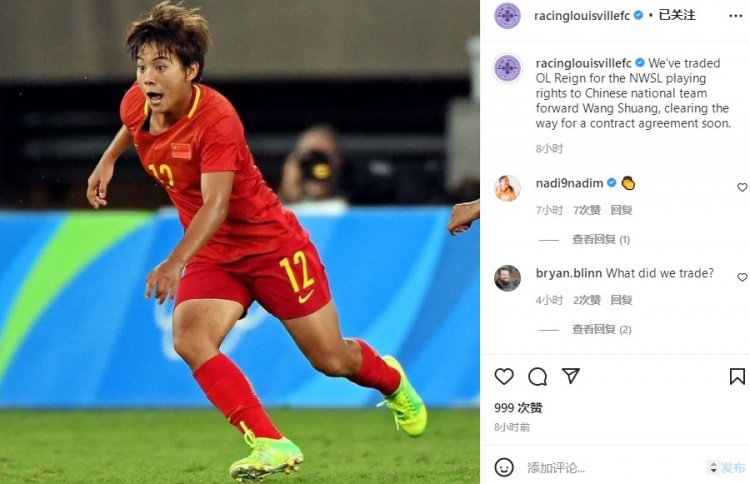
Task: Open the emoji picker smiley icon
Action: click(504, 467)
